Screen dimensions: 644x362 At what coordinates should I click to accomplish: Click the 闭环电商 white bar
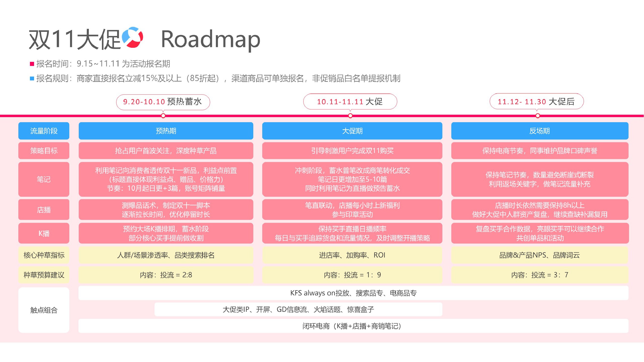coord(353,326)
